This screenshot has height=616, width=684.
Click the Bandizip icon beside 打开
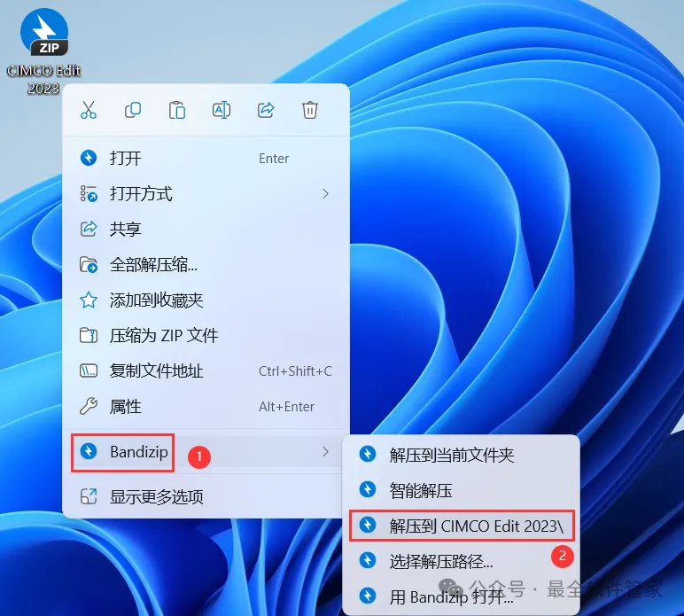click(x=89, y=158)
